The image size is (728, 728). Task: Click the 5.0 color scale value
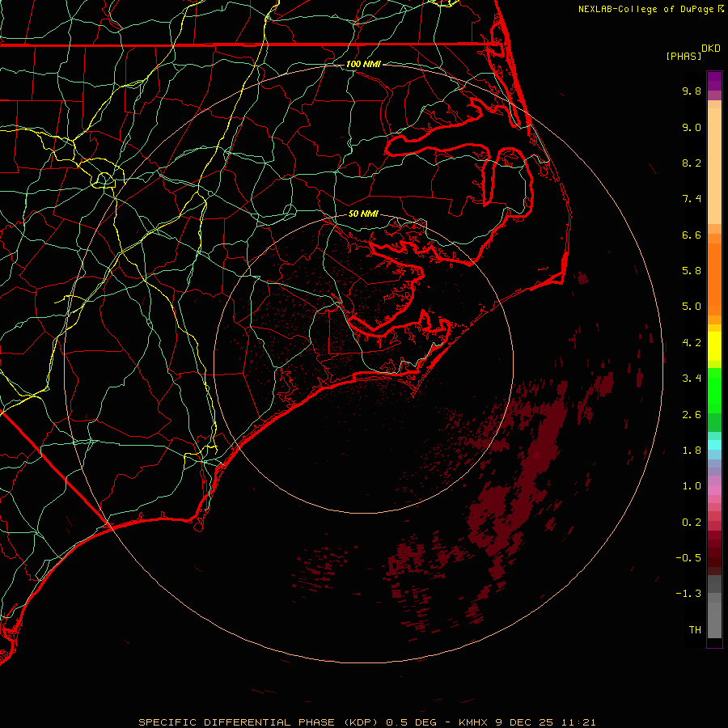pos(692,307)
